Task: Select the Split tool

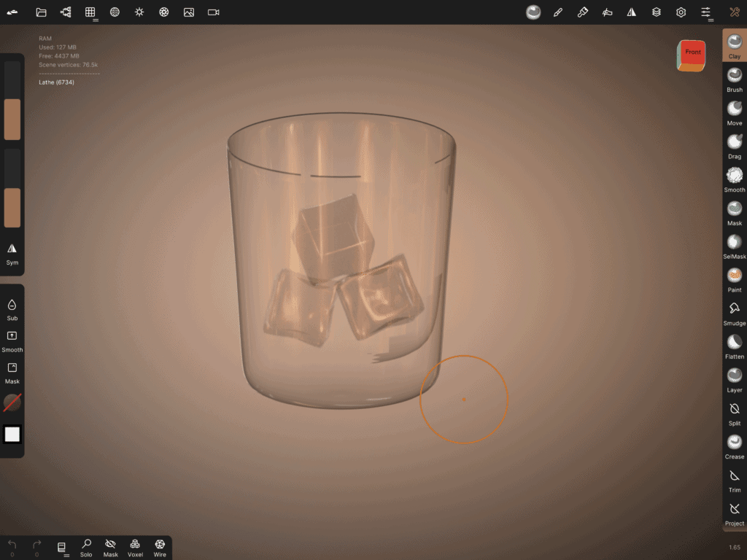Action: click(x=735, y=411)
